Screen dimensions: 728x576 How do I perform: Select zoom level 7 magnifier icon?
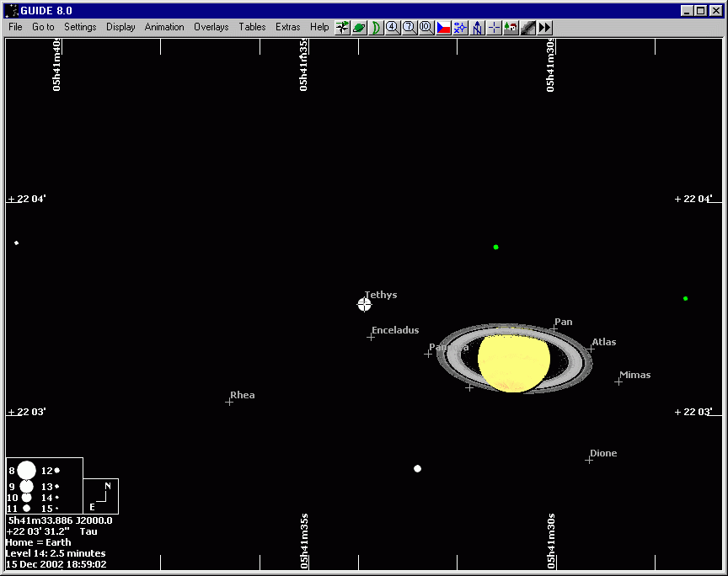(x=409, y=27)
